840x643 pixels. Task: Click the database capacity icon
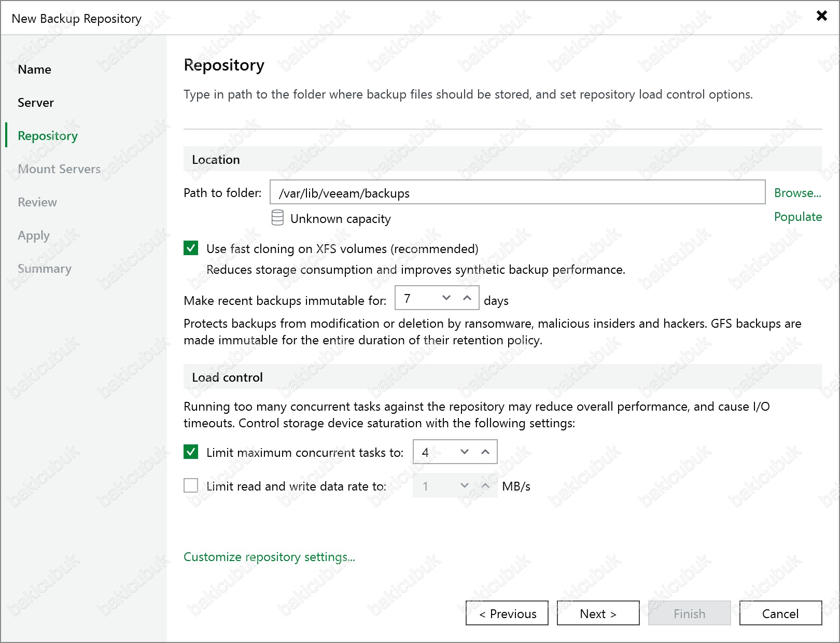coord(277,218)
